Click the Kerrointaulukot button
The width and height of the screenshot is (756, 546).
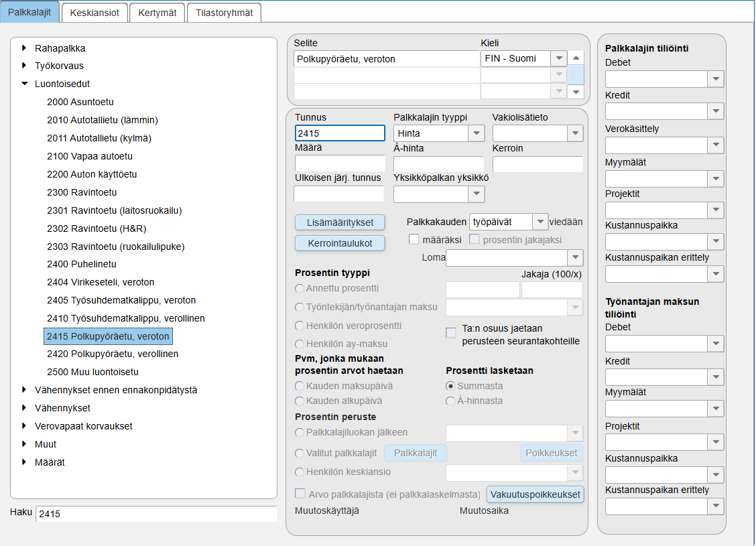click(340, 243)
